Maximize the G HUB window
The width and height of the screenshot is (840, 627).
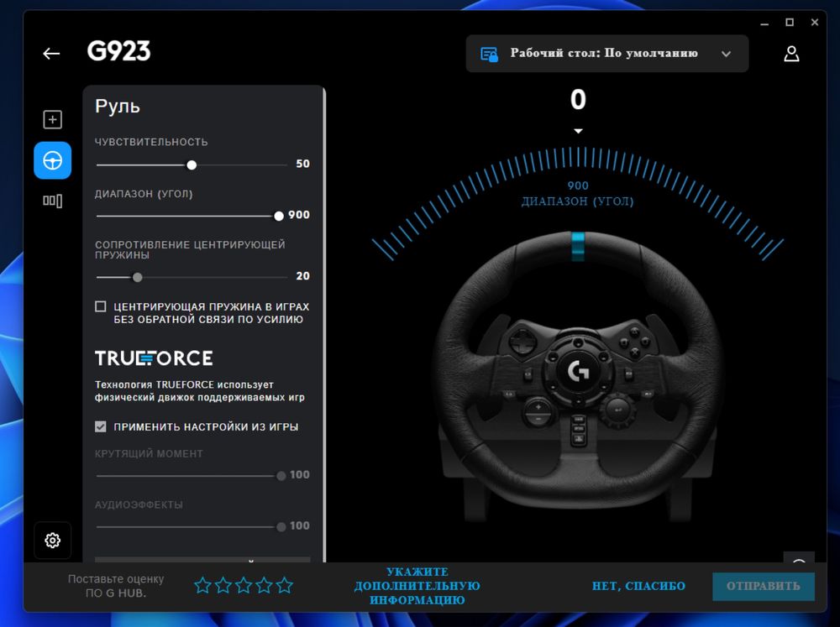[x=790, y=23]
